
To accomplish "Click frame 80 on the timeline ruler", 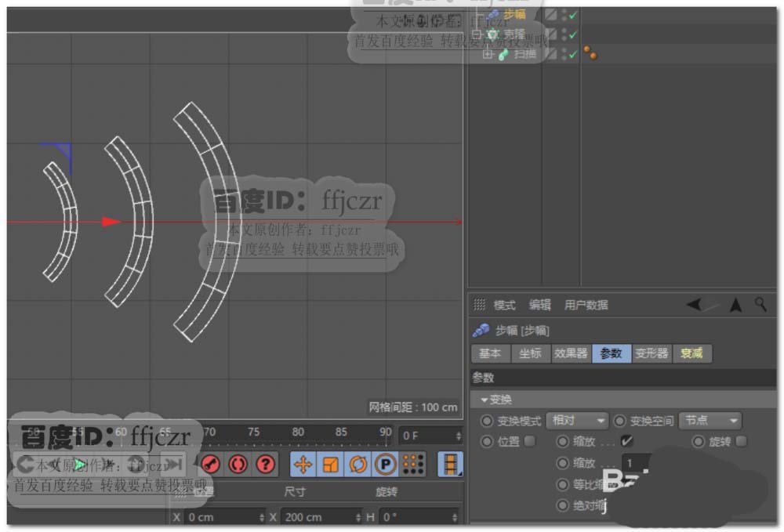I will click(x=298, y=432).
